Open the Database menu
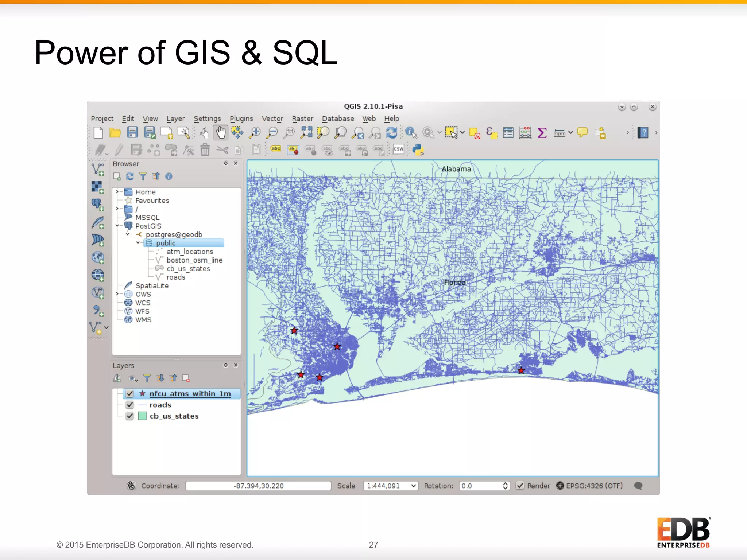 (338, 118)
